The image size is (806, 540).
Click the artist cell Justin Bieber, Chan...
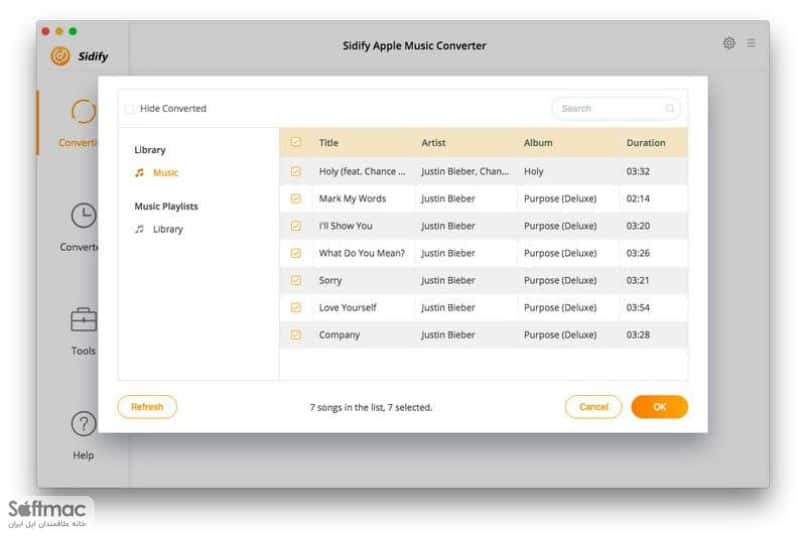point(465,172)
